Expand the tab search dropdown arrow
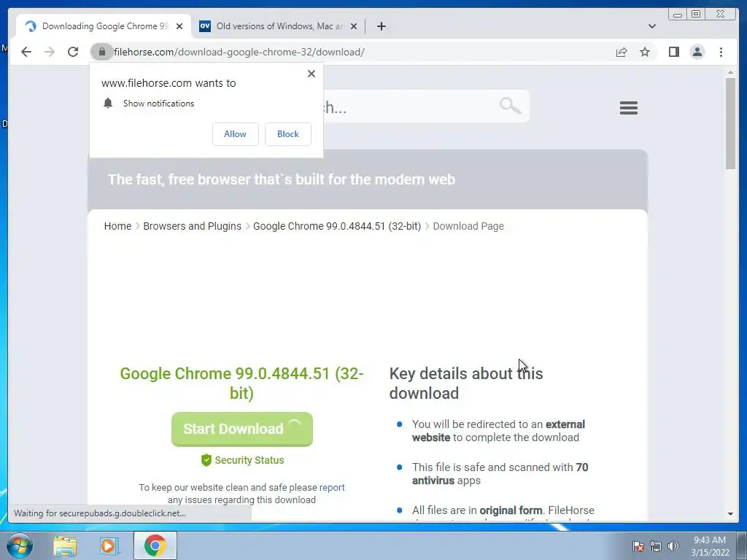Viewport: 747px width, 560px height. click(x=651, y=26)
